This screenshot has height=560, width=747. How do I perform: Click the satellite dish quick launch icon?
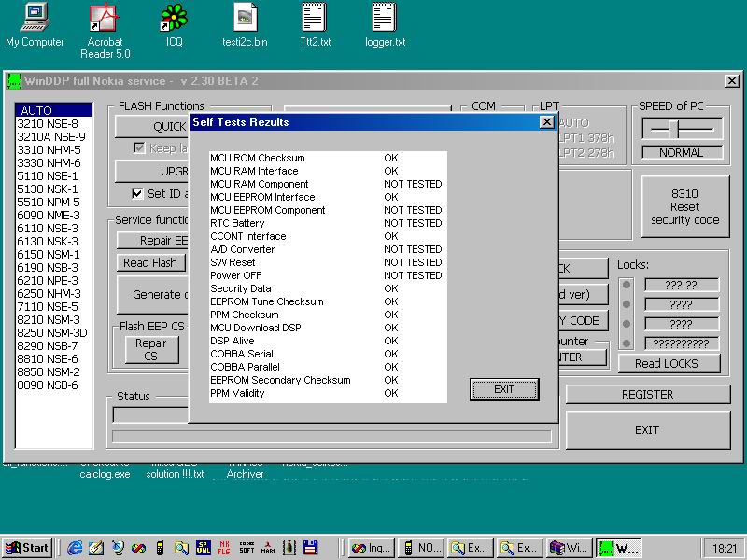click(118, 548)
